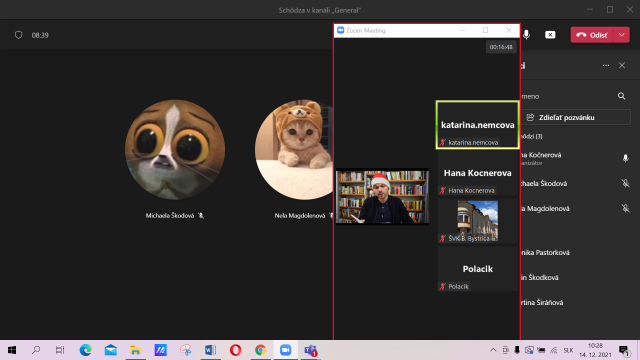This screenshot has width=640, height=360.
Task: Open File Explorer from the taskbar
Action: [136, 350]
